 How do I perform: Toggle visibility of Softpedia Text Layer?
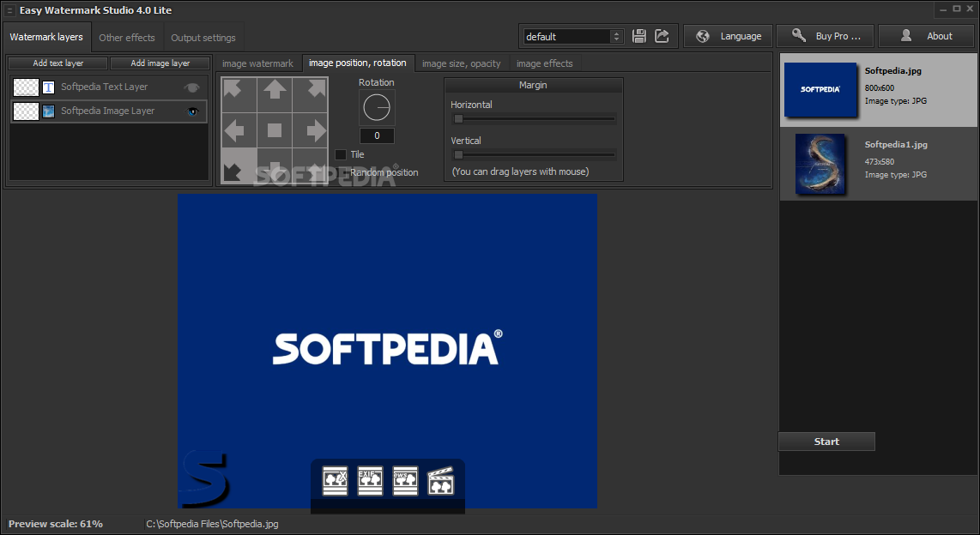(192, 87)
